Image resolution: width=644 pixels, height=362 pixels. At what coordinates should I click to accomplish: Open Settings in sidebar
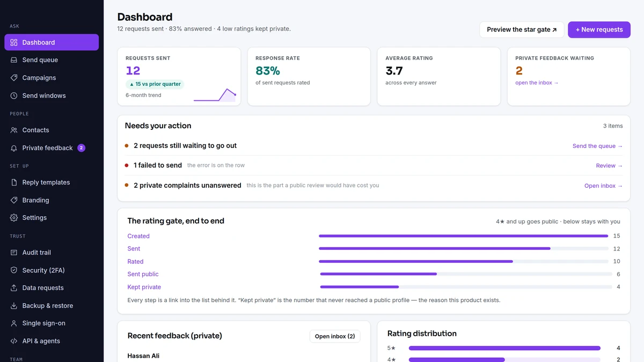click(x=52, y=218)
